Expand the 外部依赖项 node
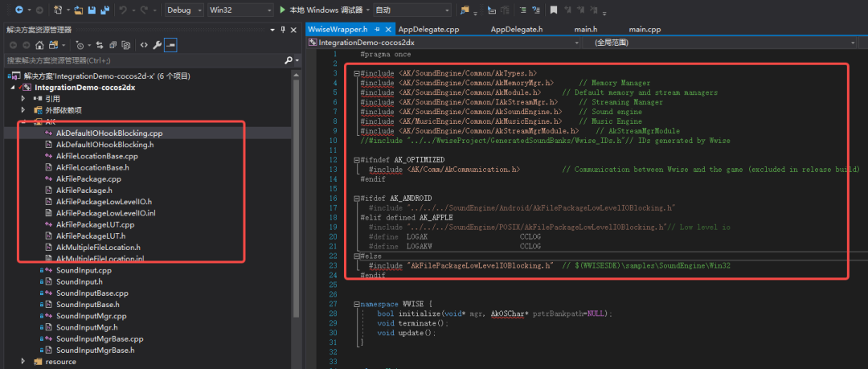Viewport: 868px width, 369px height. [x=24, y=110]
